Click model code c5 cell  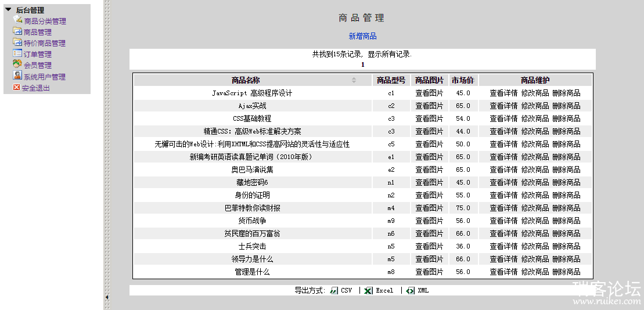pos(391,144)
